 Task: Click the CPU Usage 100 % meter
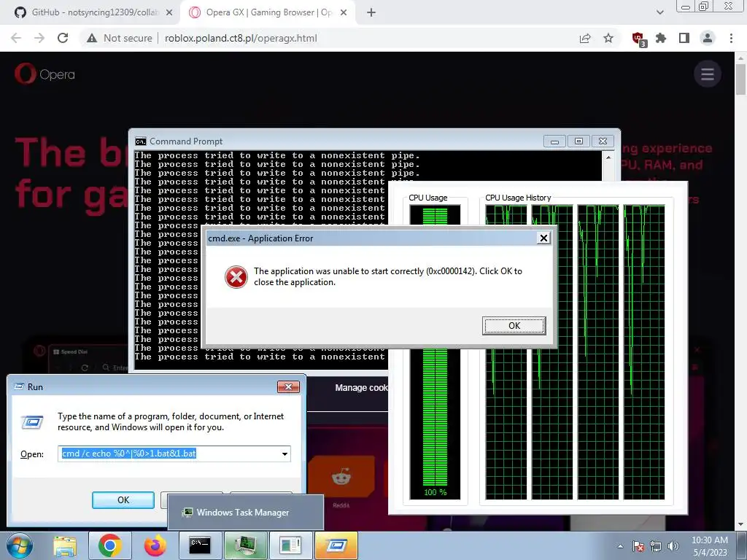[435, 352]
